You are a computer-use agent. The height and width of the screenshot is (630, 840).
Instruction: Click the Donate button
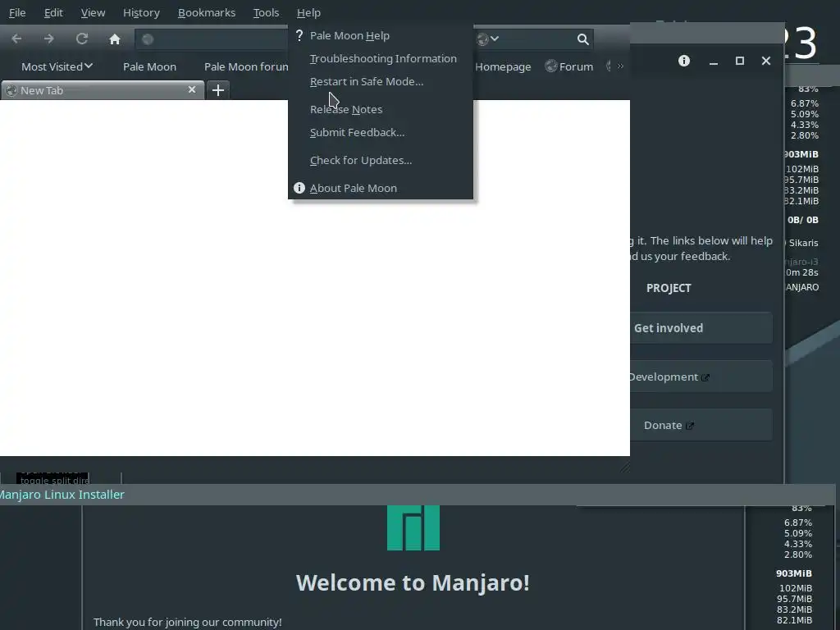[x=701, y=426]
